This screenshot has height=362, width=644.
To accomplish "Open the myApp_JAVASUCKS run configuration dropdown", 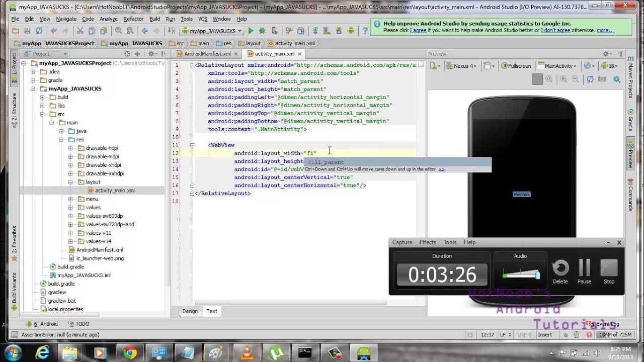I will coord(212,31).
